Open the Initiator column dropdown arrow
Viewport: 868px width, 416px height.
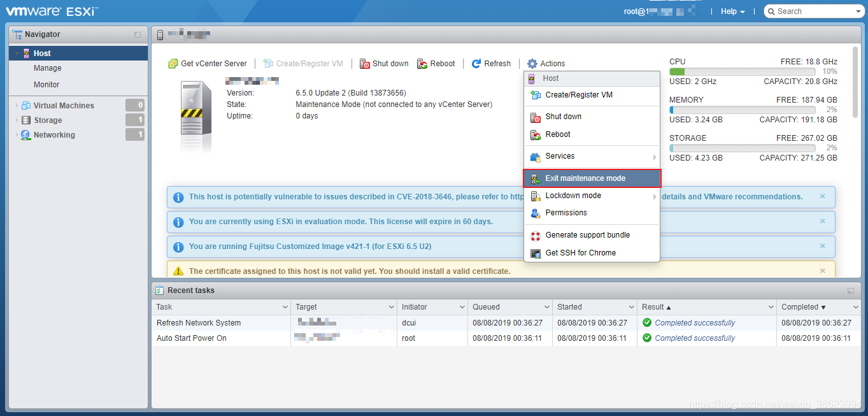click(462, 307)
